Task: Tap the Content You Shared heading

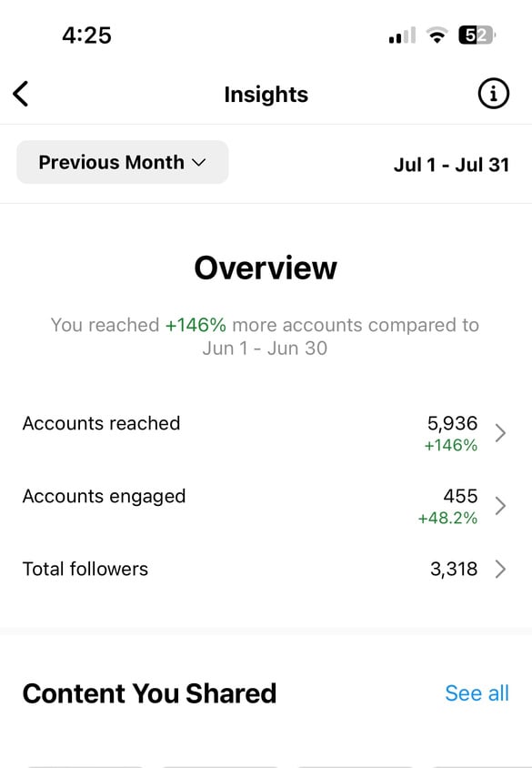Action: (148, 693)
